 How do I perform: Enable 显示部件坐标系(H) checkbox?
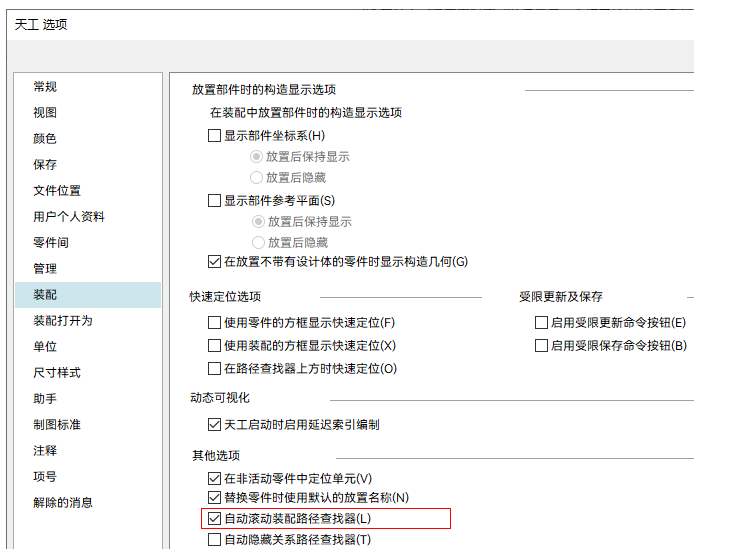tap(214, 136)
